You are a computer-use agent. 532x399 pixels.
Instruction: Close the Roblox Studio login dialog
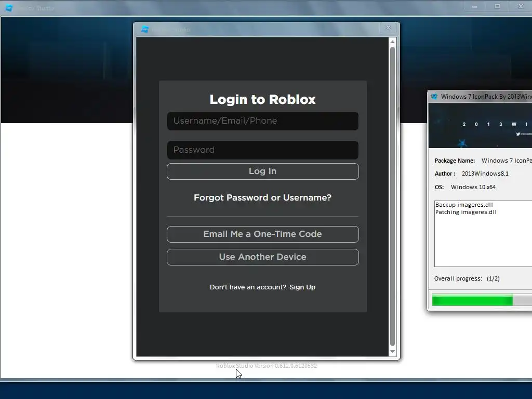(x=388, y=28)
